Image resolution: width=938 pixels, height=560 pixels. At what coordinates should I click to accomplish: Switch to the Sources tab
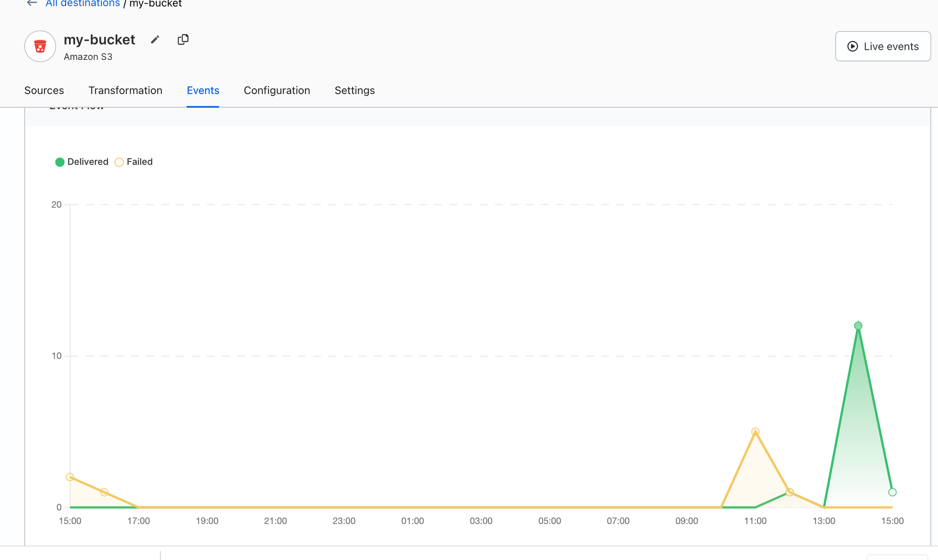(44, 90)
